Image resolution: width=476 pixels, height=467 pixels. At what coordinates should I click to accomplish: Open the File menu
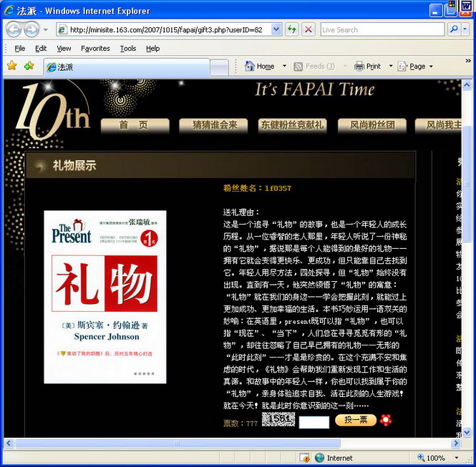tap(20, 48)
